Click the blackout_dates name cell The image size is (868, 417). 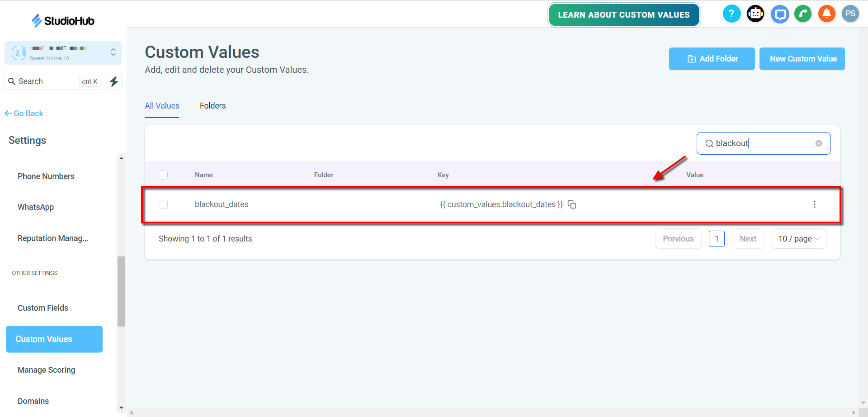click(x=222, y=204)
